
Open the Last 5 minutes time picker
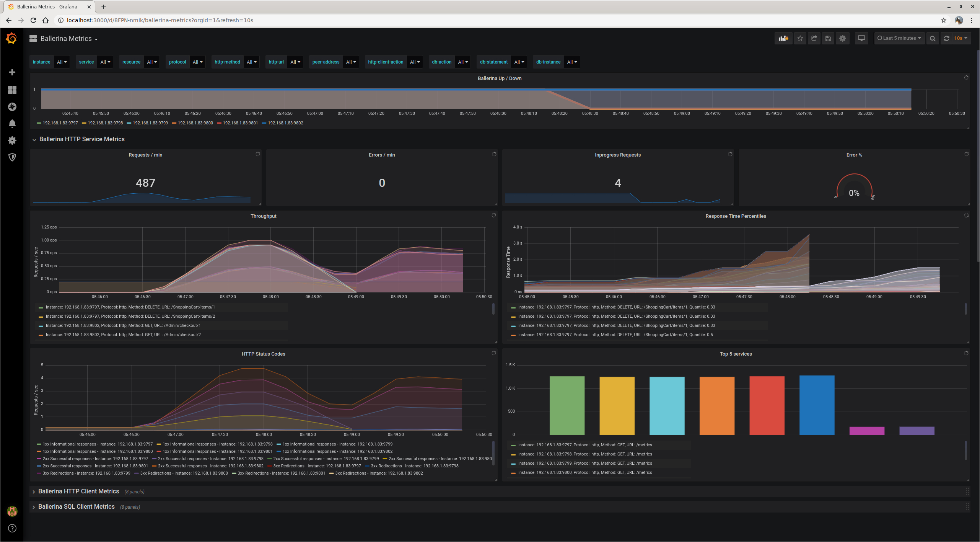coord(899,38)
